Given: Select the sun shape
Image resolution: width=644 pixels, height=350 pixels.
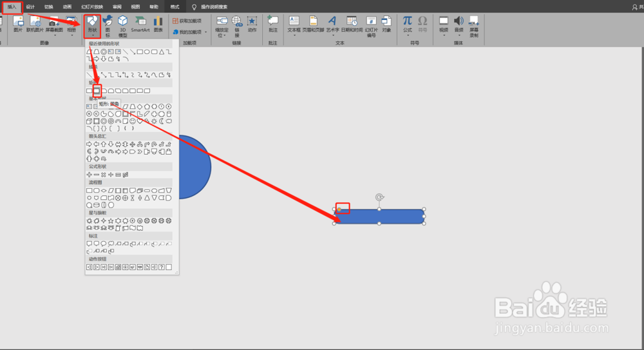Looking at the screenshot, I should [x=154, y=121].
